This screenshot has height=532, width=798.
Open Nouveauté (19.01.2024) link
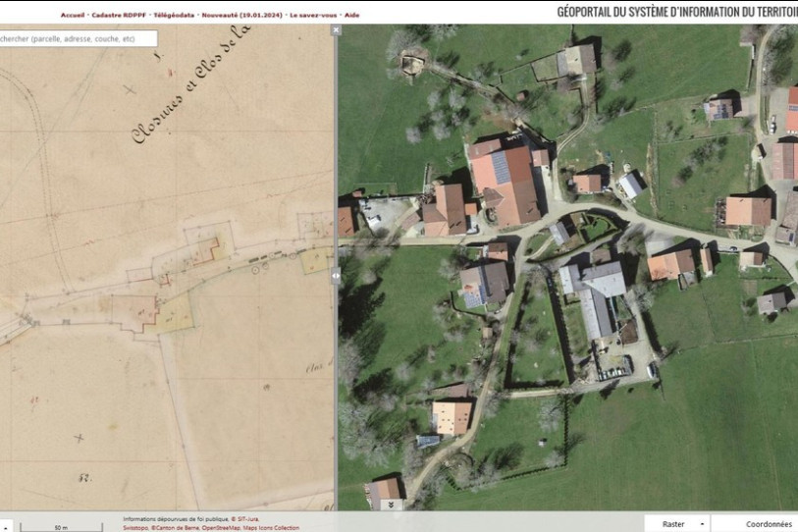[241, 16]
